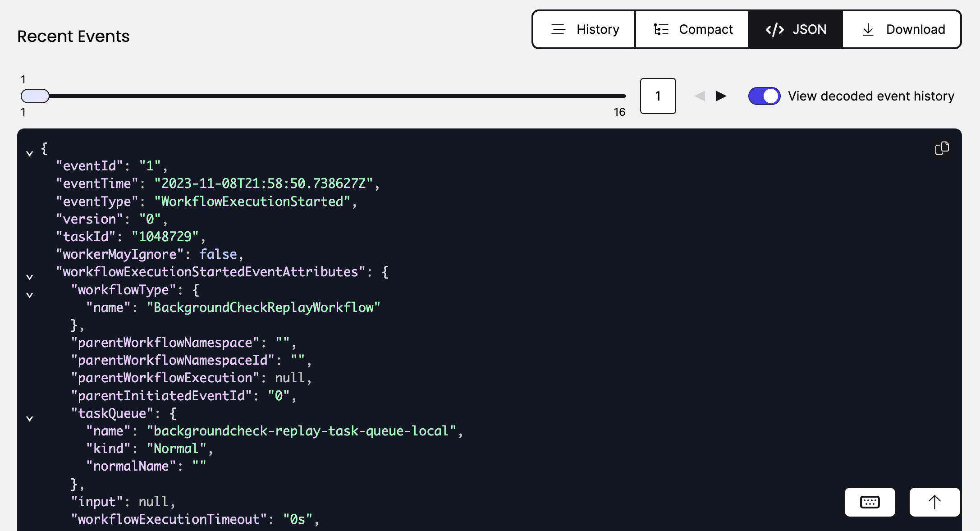
Task: Click the Download button
Action: pyautogui.click(x=915, y=29)
